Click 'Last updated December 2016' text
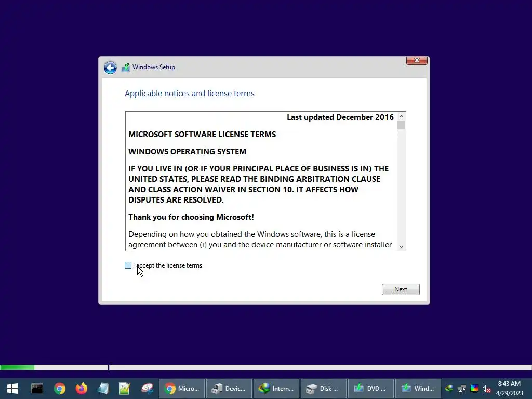 click(340, 117)
